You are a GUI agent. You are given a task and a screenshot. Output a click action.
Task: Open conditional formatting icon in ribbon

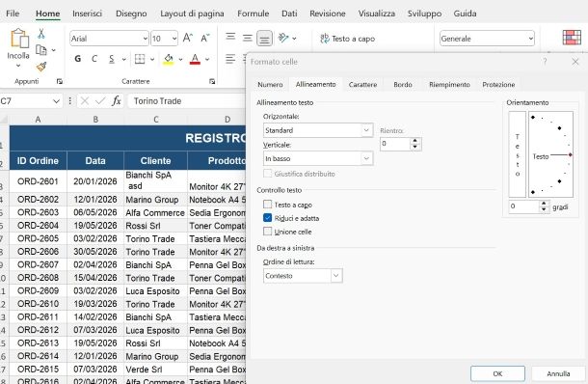(x=572, y=38)
